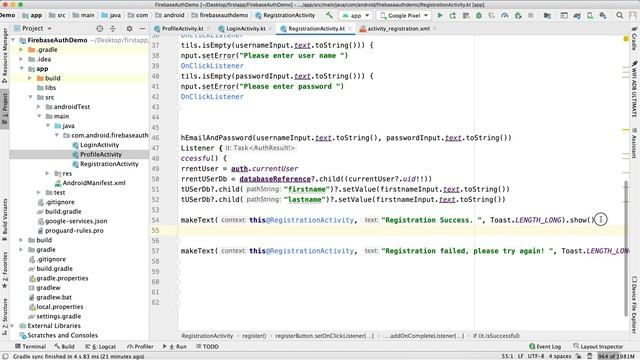Image resolution: width=640 pixels, height=360 pixels.
Task: Click register() in editor breadcrumbs
Action: pyautogui.click(x=254, y=336)
